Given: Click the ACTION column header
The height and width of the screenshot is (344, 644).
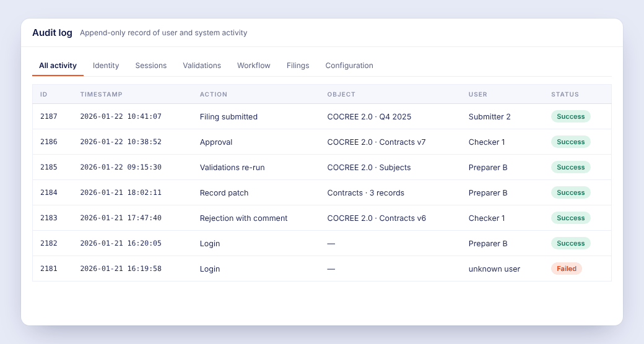Looking at the screenshot, I should (213, 95).
